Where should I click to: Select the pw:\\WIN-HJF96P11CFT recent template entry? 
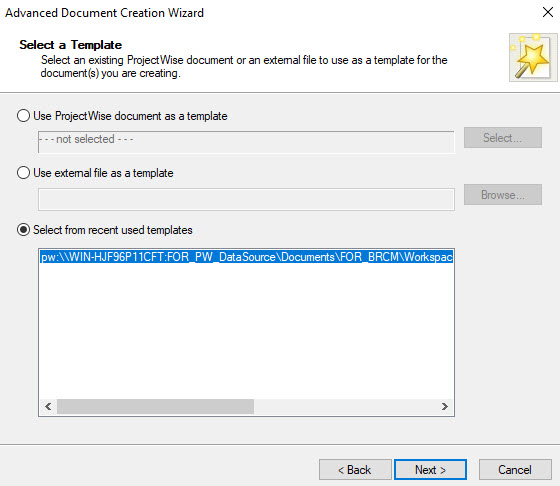pos(246,257)
